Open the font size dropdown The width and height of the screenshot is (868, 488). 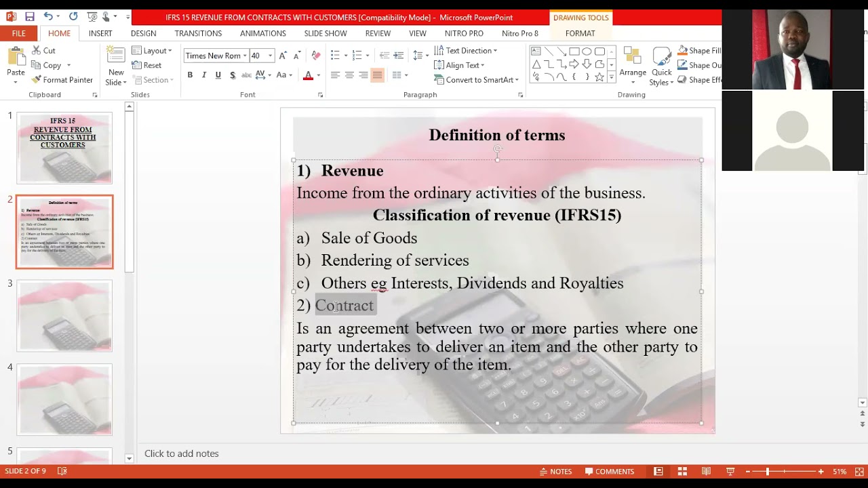click(x=270, y=56)
